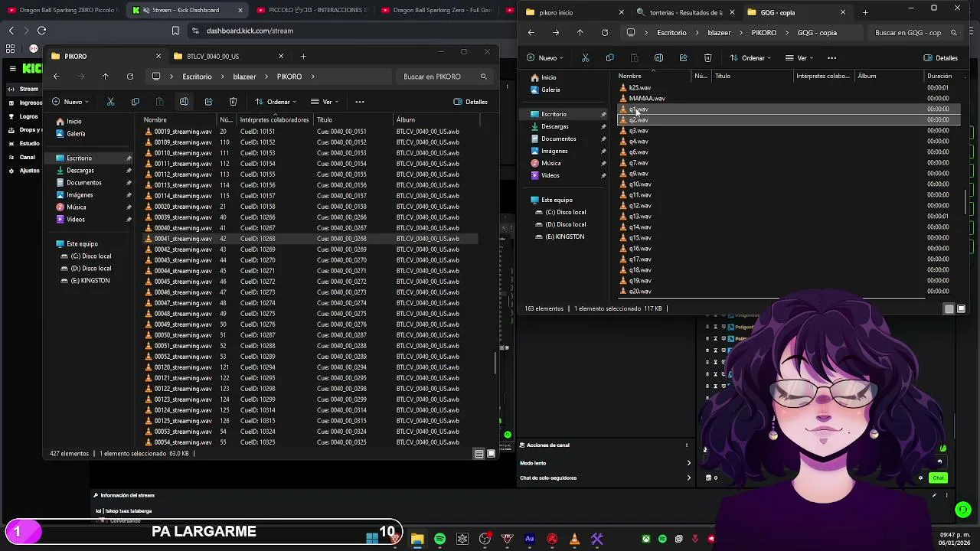Switch to details view in GQG status bar
The width and height of the screenshot is (980, 551).
point(949,309)
